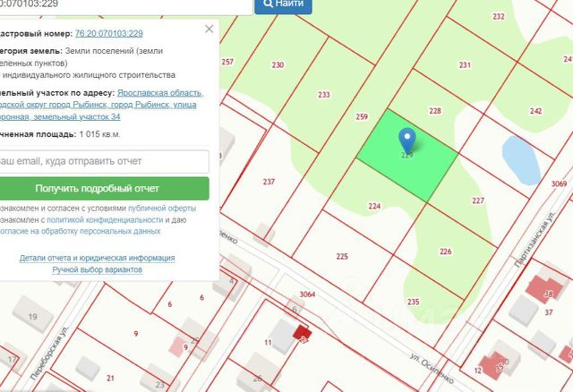573x392 pixels.
Task: Select Ручной выбор вариантов link
Action: pos(98,269)
